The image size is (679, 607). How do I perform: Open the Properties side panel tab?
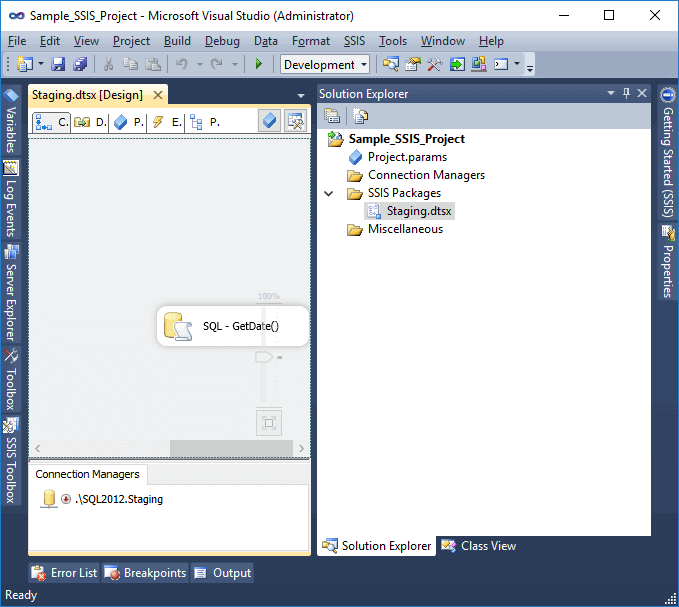[x=668, y=261]
